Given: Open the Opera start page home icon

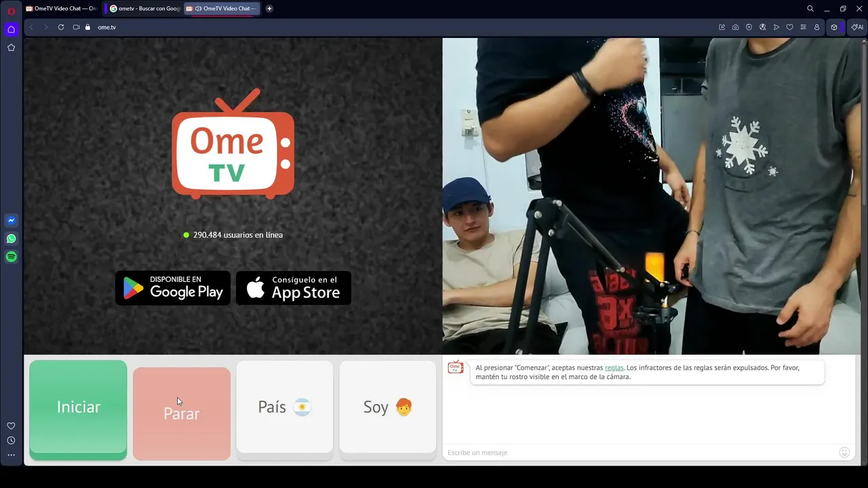Looking at the screenshot, I should click(11, 29).
